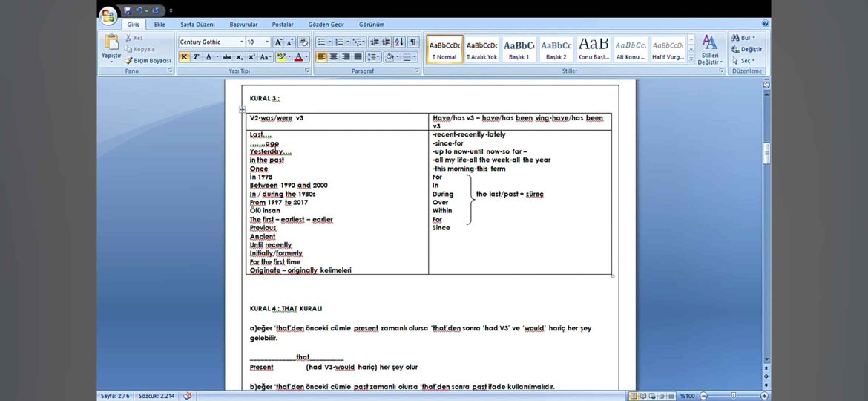The height and width of the screenshot is (401, 868).
Task: Justify the paragraph text
Action: coord(358,57)
